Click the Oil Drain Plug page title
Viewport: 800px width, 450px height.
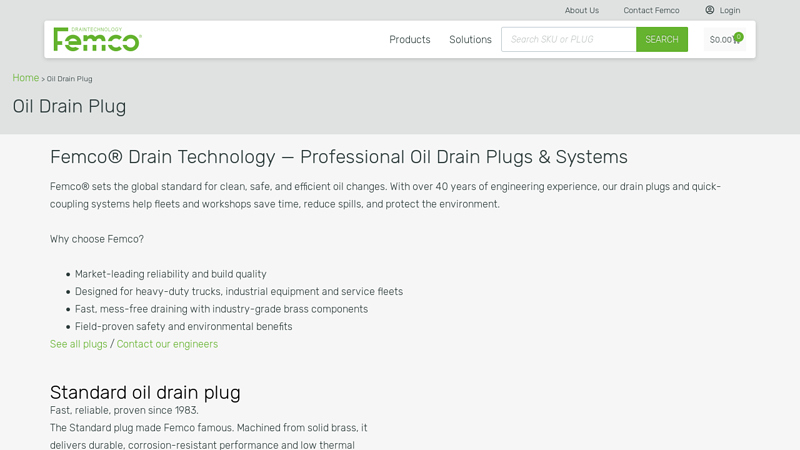[69, 106]
